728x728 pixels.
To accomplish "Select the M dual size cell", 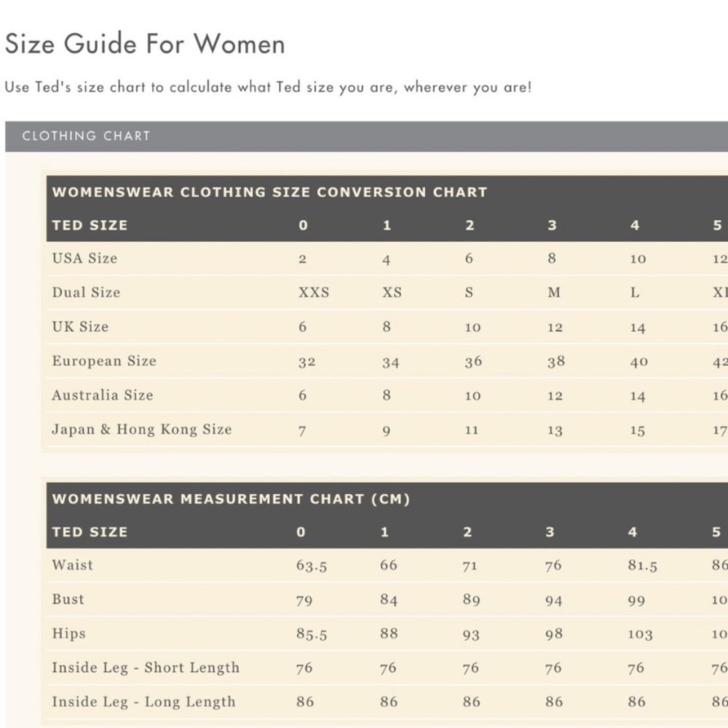I will pos(554,293).
